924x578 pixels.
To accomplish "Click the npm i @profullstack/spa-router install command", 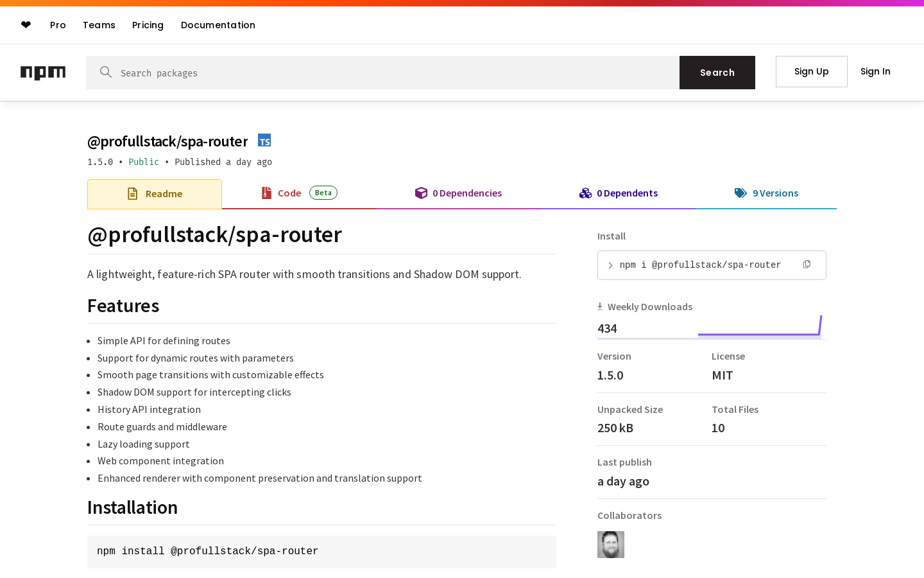I will click(x=700, y=265).
